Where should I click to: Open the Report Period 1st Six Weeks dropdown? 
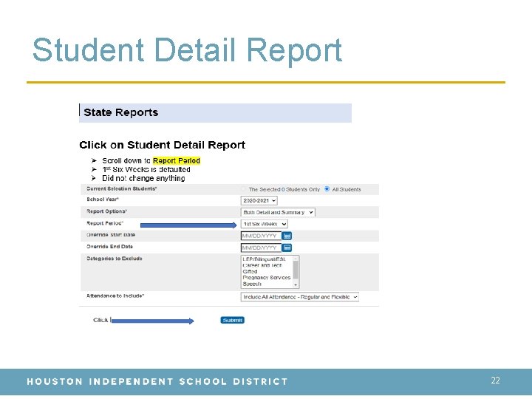[x=265, y=224]
